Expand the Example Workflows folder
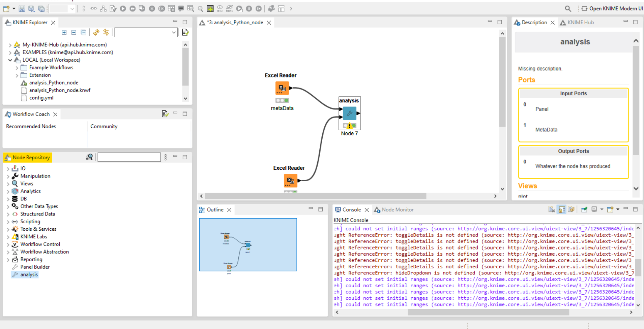This screenshot has height=329, width=644. (17, 67)
